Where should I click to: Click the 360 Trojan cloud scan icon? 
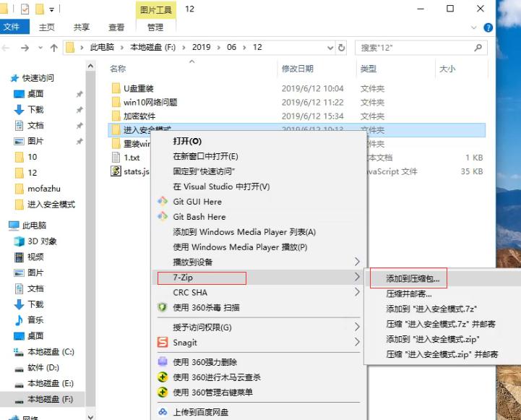point(163,377)
